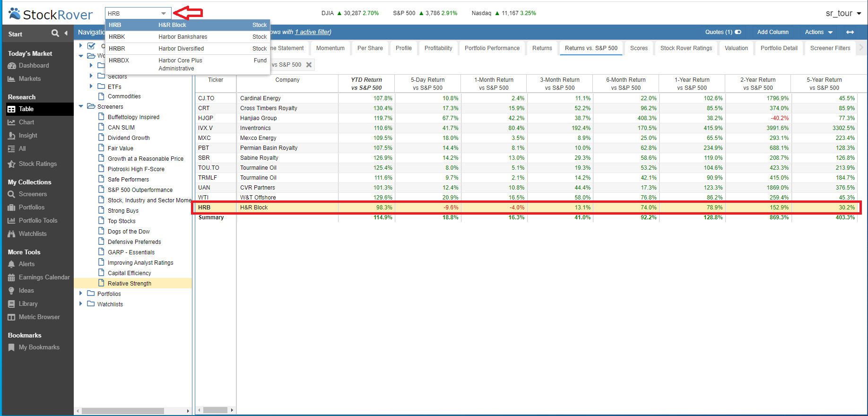Open the CAN SLIM screener
868x416 pixels.
tap(121, 128)
